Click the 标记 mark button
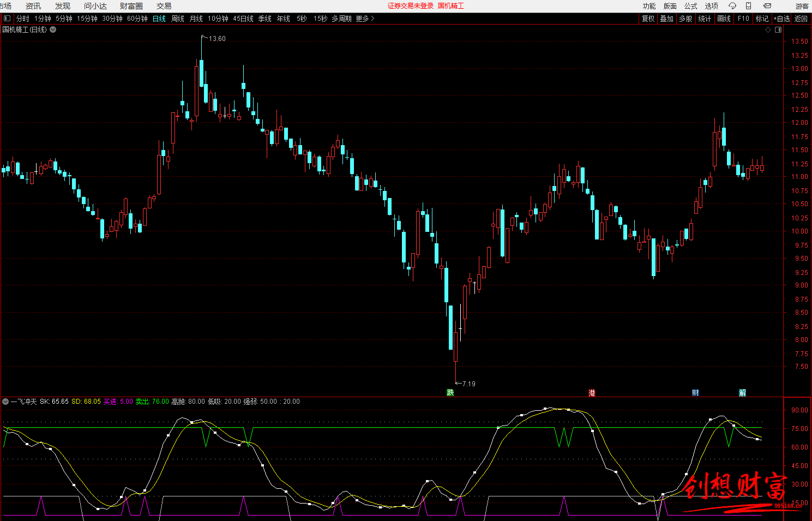The image size is (812, 521). [x=762, y=19]
